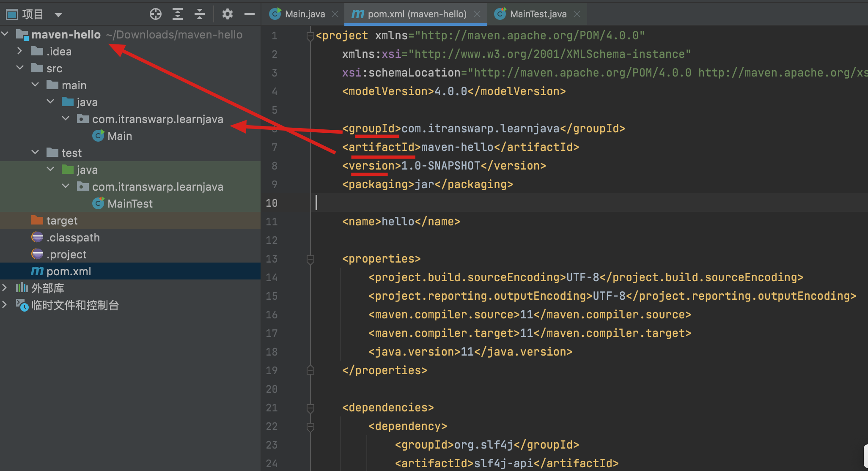Hide the project tool window with minus icon
The width and height of the screenshot is (868, 471).
[250, 14]
